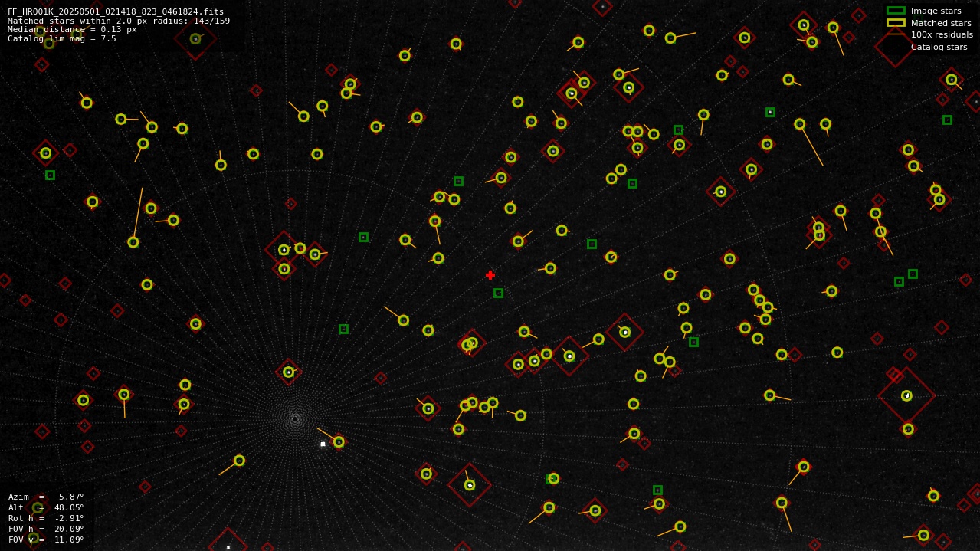Click the Azim = 5.87° readout

point(46,497)
